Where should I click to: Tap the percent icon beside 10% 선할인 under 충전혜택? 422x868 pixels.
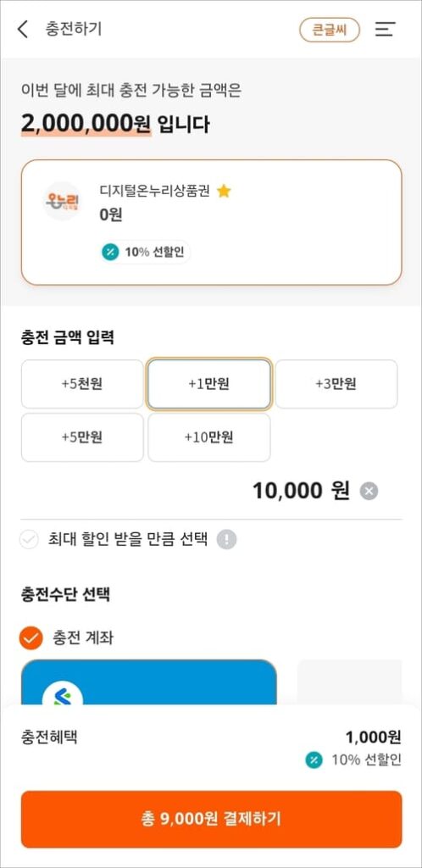click(x=314, y=760)
